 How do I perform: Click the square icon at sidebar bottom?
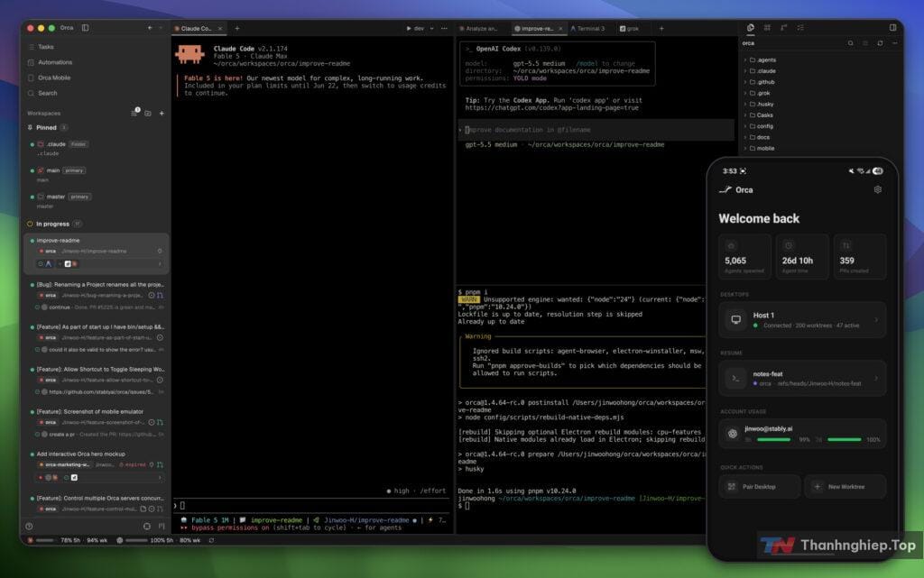[147, 527]
